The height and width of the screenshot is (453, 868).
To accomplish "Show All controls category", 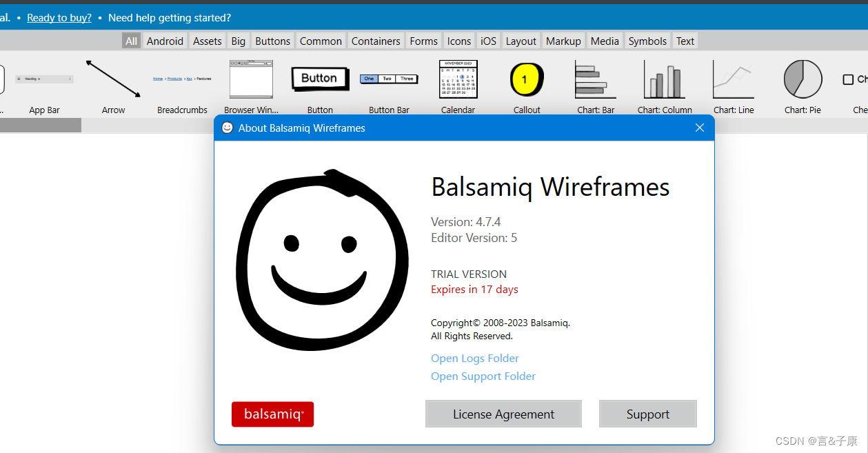I will click(132, 41).
